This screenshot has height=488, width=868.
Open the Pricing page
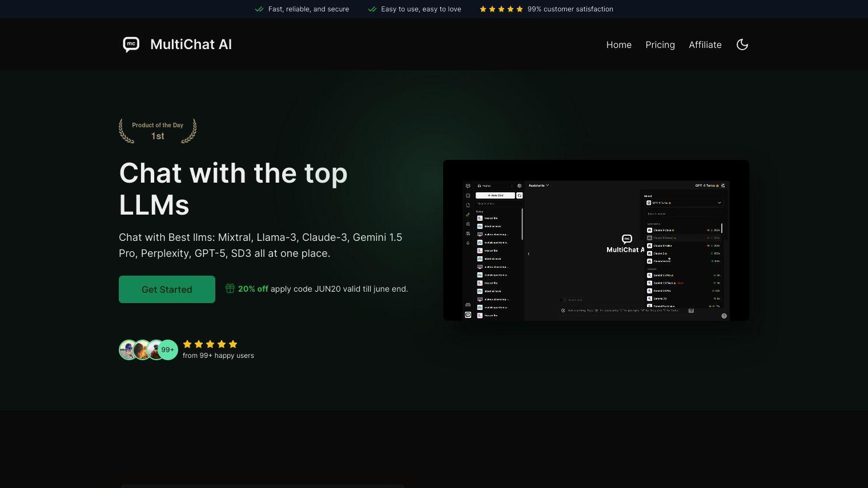point(660,45)
